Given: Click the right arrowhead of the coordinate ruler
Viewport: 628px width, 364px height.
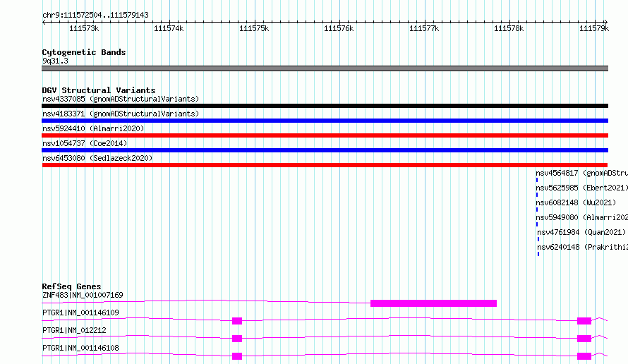Looking at the screenshot, I should pos(606,22).
